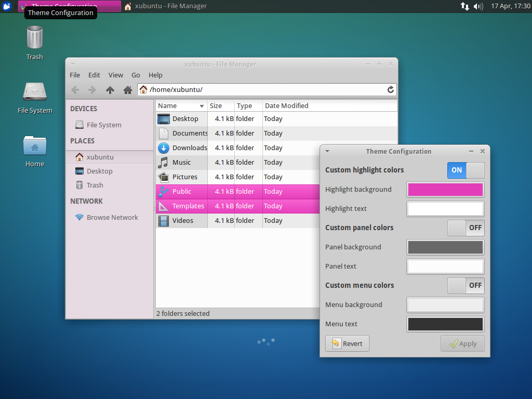
Task: Open the File Manager window menu arrow
Action: (73, 64)
